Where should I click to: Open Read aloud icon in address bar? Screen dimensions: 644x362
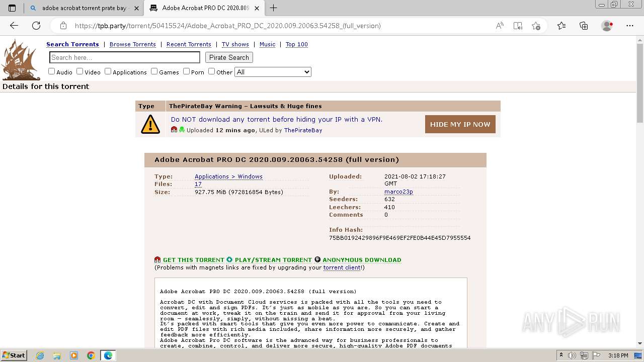(x=500, y=26)
